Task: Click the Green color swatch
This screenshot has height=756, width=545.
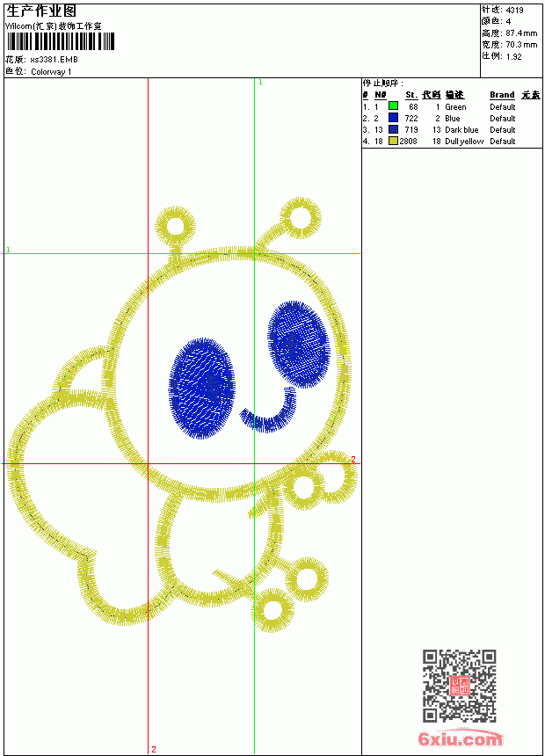Action: (x=393, y=106)
